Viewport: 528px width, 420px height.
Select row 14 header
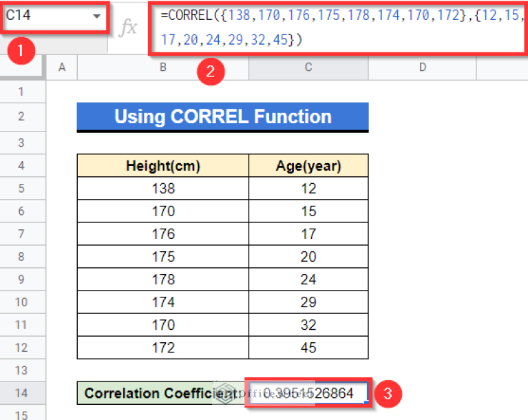(21, 393)
